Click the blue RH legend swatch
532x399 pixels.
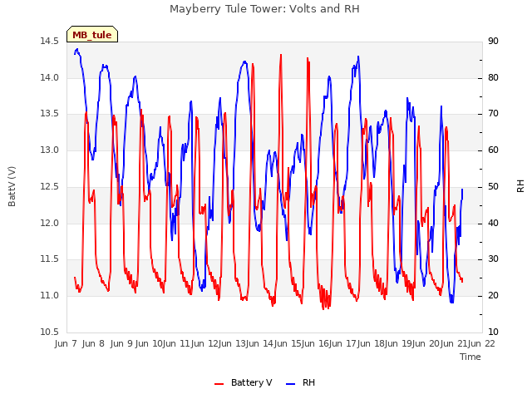pyautogui.click(x=291, y=384)
